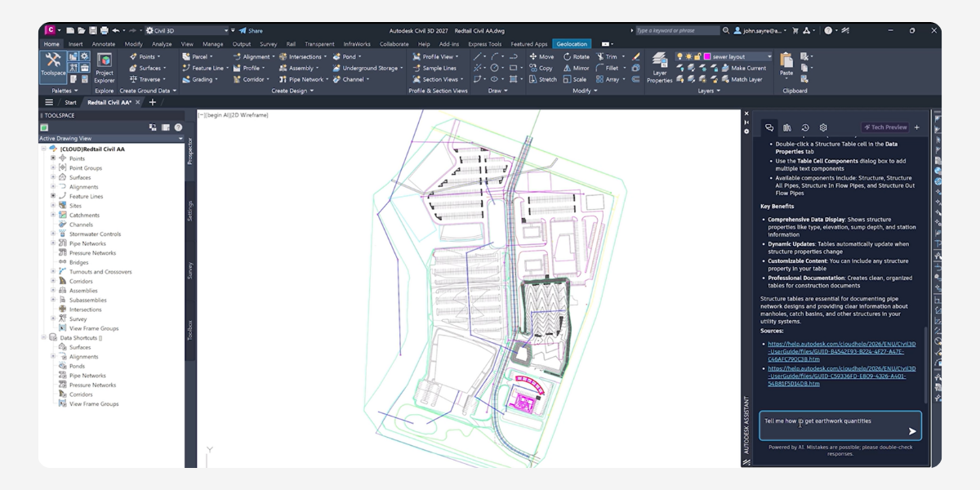Toggle the Toolspace palette button
This screenshot has width=980, height=490.
(x=53, y=65)
